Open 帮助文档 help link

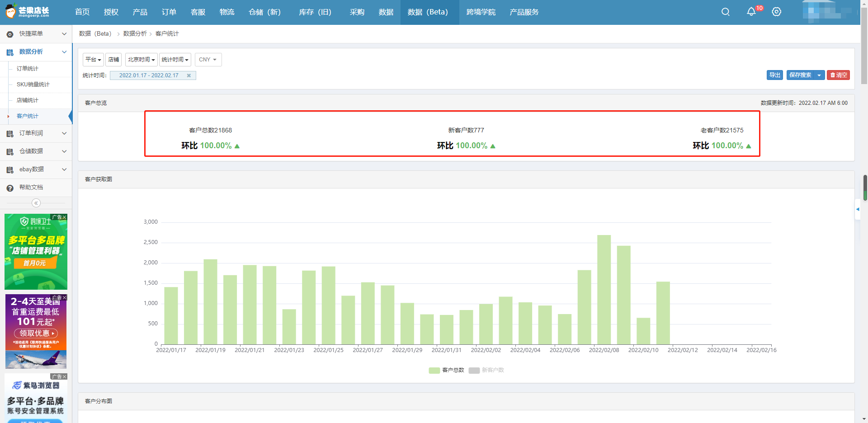tap(31, 188)
